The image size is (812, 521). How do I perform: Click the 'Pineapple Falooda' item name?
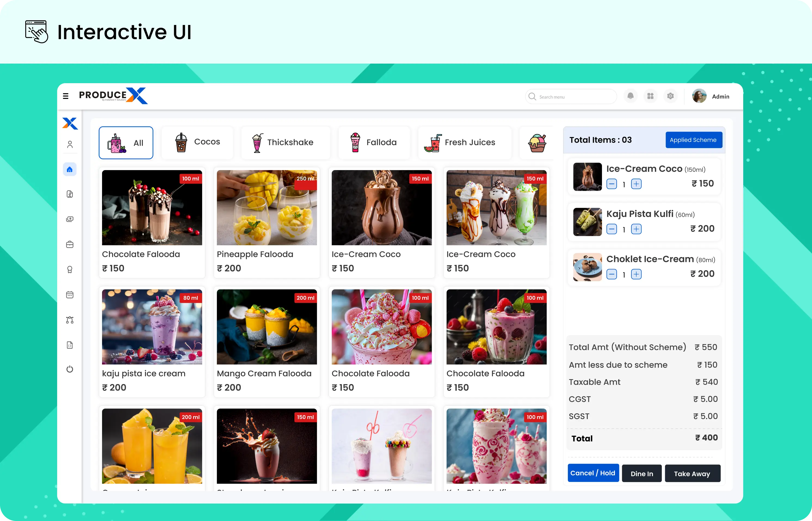tap(255, 254)
